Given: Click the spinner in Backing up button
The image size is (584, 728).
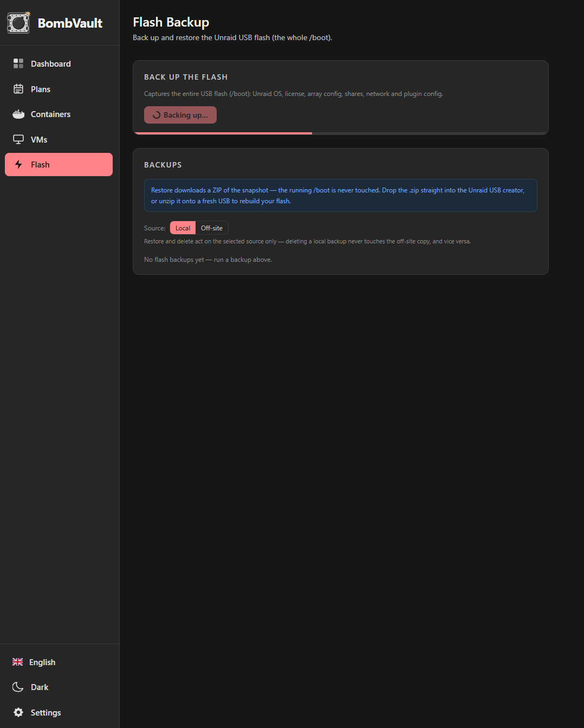Looking at the screenshot, I should pos(157,115).
